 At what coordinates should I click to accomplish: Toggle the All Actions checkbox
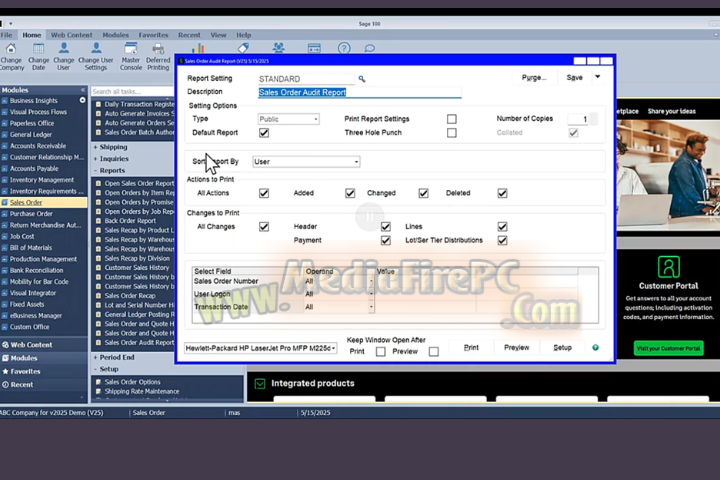click(264, 193)
